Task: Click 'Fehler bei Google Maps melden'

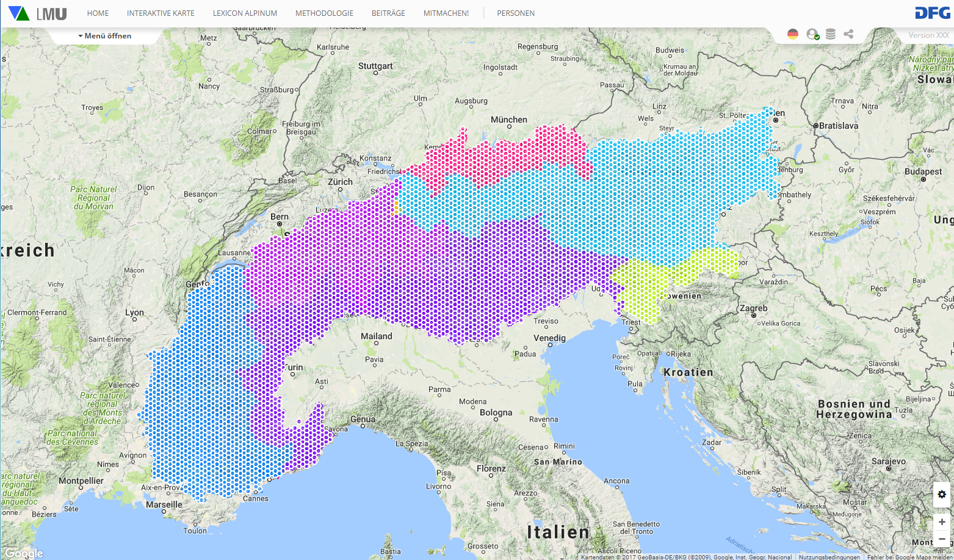Action: coord(909,557)
